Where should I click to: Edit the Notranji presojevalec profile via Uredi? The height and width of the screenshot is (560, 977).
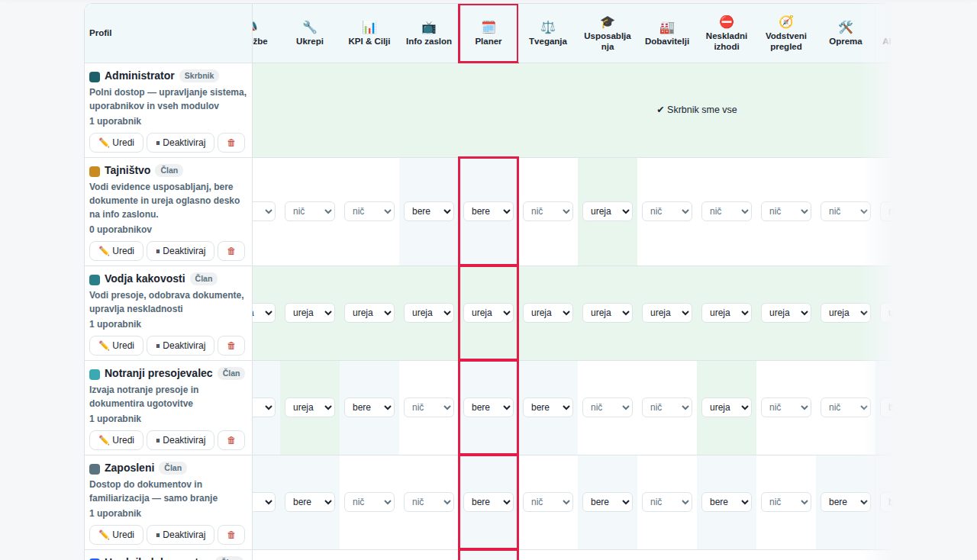(116, 440)
